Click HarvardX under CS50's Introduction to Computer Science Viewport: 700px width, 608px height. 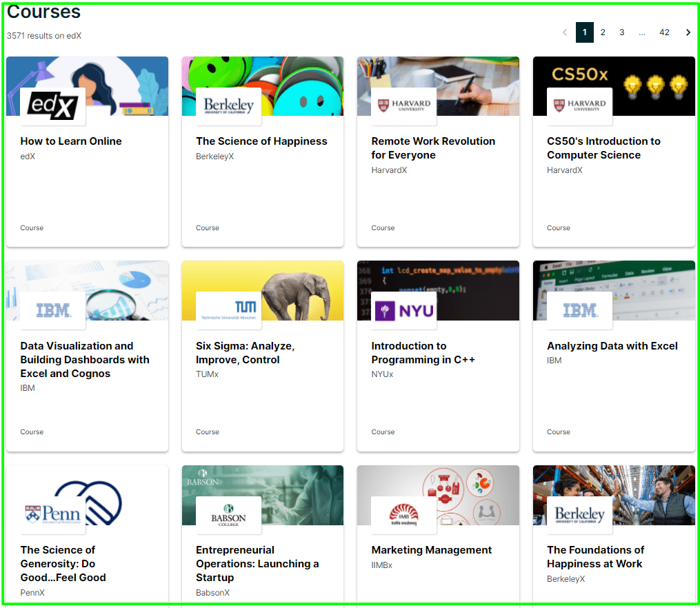coord(565,170)
